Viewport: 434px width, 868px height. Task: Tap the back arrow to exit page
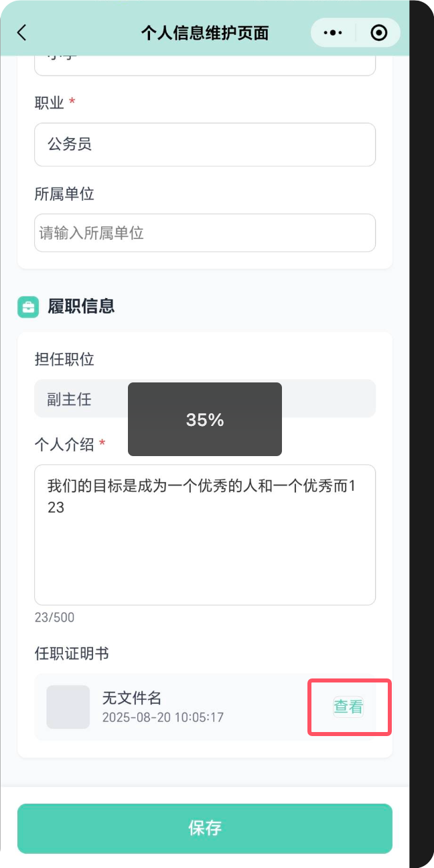tap(20, 32)
